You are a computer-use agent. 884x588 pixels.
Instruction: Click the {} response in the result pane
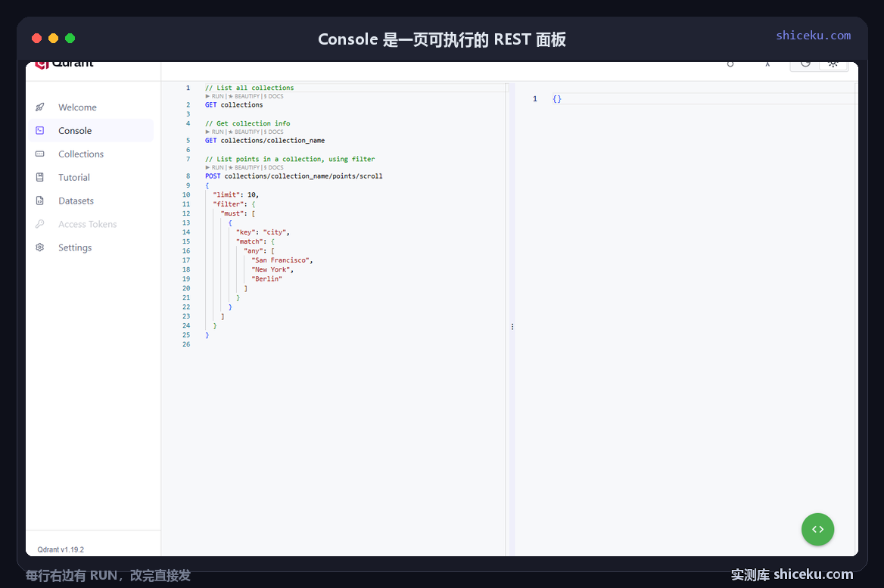coord(557,98)
